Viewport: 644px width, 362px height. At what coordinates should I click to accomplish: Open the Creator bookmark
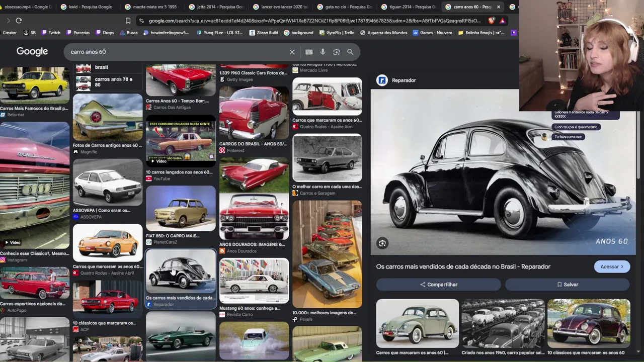(x=10, y=33)
